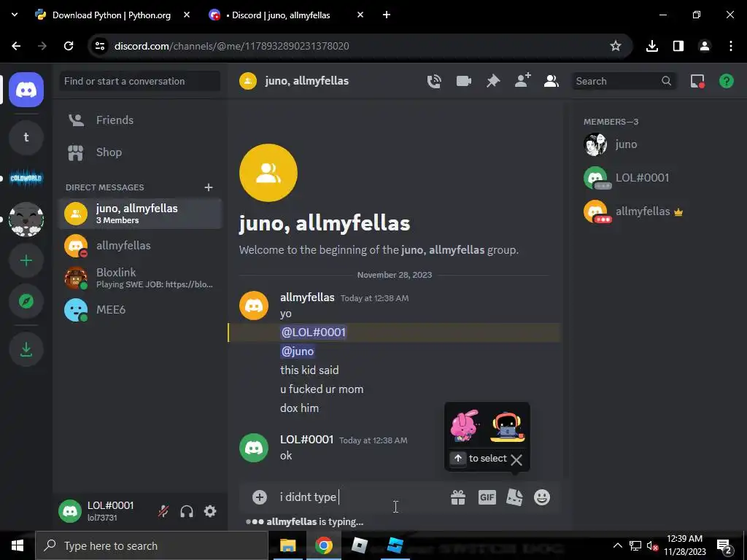Focus the message Search field

coord(624,81)
